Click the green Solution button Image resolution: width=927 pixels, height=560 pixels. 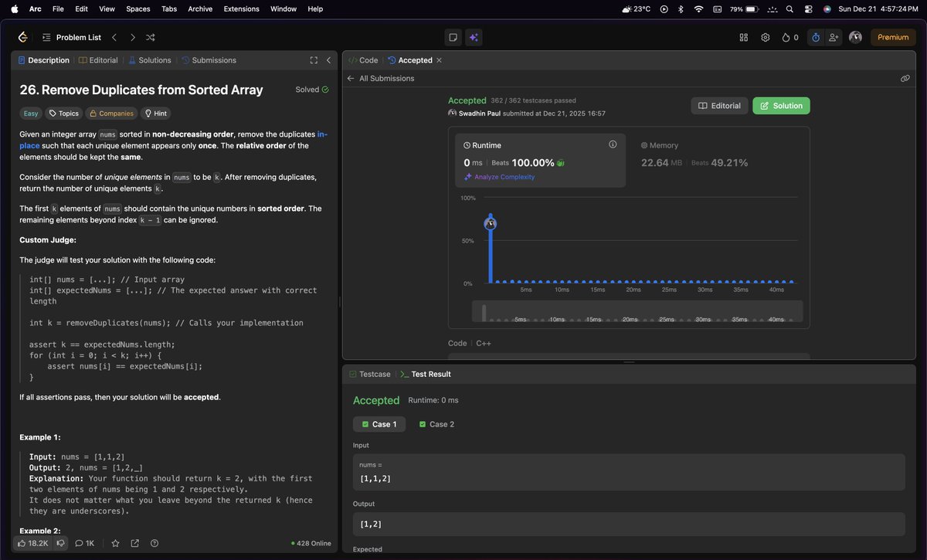(781, 106)
